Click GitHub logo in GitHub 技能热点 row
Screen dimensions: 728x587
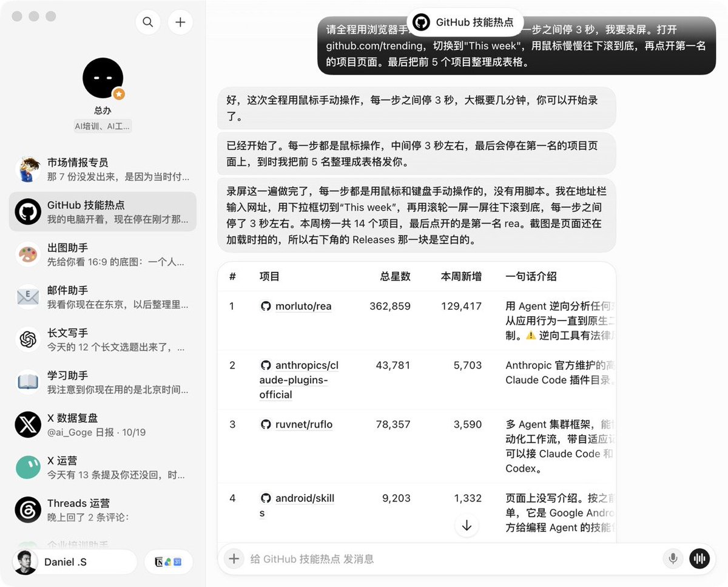(x=28, y=212)
